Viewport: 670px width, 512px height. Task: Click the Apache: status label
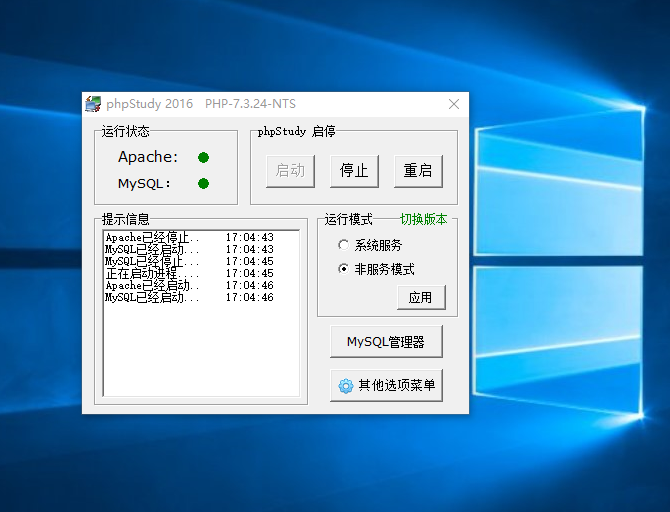click(148, 157)
